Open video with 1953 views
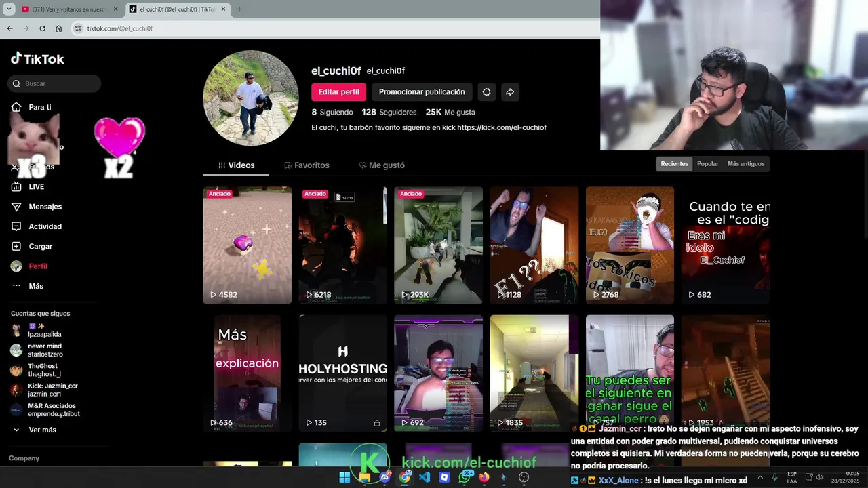The image size is (868, 488). (x=726, y=373)
